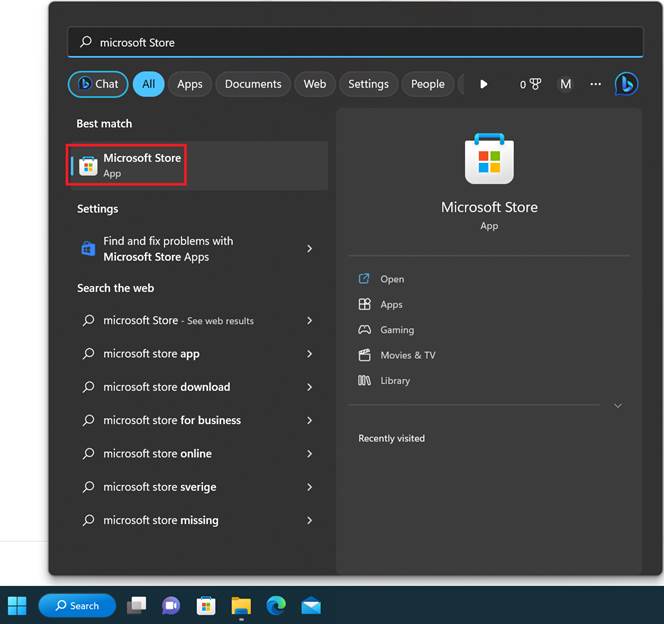Open Microsoft Store from the taskbar

coord(206,605)
